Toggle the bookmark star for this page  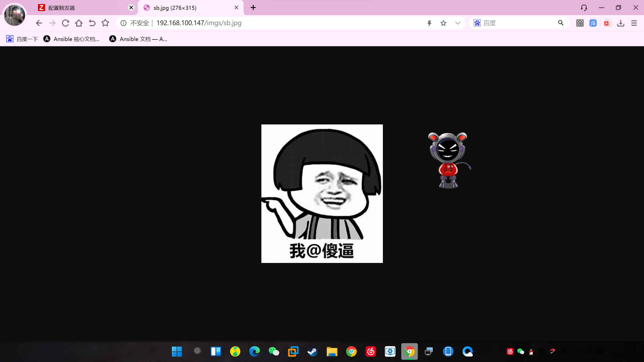pos(444,23)
